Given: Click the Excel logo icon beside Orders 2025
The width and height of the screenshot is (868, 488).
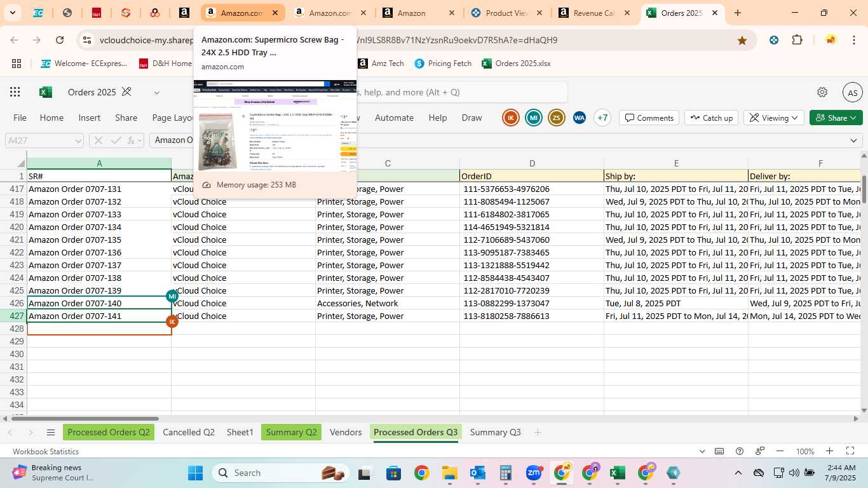Looking at the screenshot, I should point(46,92).
